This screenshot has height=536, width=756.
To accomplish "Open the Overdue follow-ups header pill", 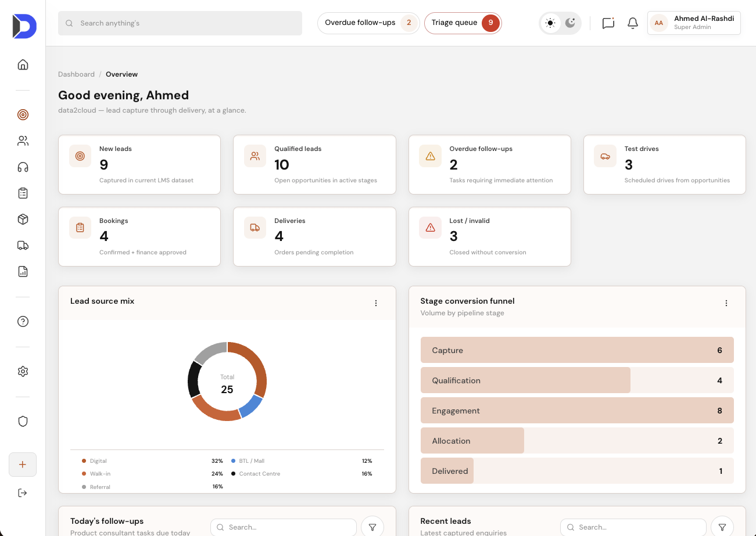I will [x=368, y=23].
